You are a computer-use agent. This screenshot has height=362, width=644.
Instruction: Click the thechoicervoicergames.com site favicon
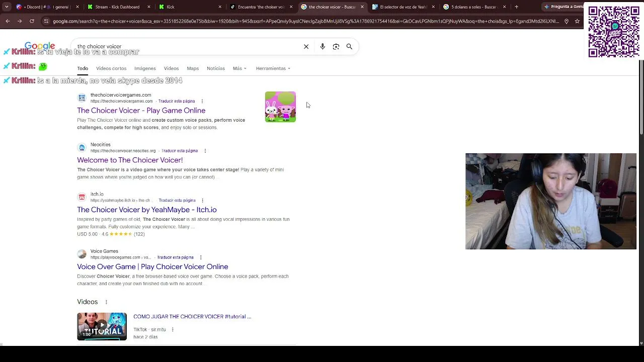(82, 98)
